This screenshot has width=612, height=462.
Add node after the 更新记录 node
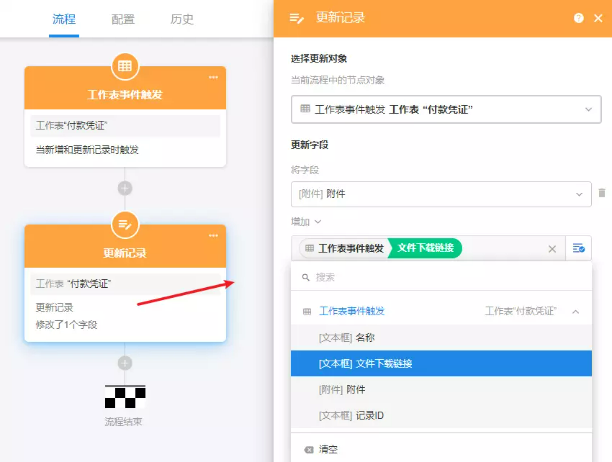click(125, 363)
